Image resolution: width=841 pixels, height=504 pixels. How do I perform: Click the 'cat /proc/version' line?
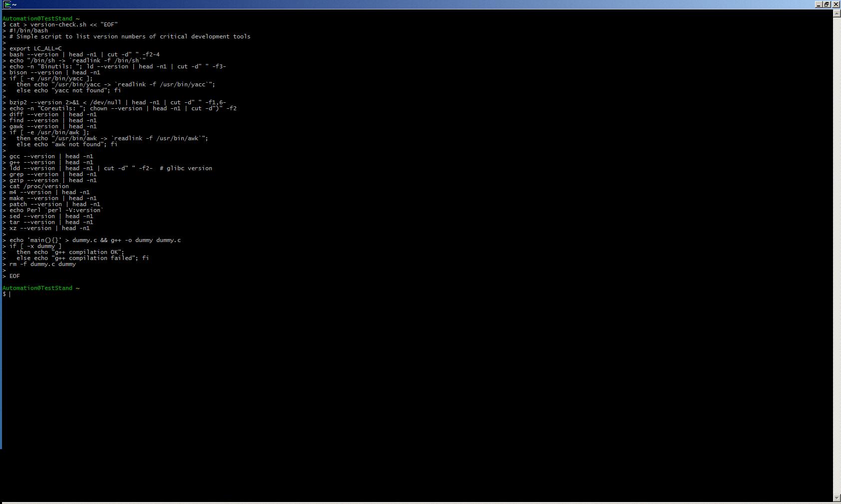(x=39, y=186)
